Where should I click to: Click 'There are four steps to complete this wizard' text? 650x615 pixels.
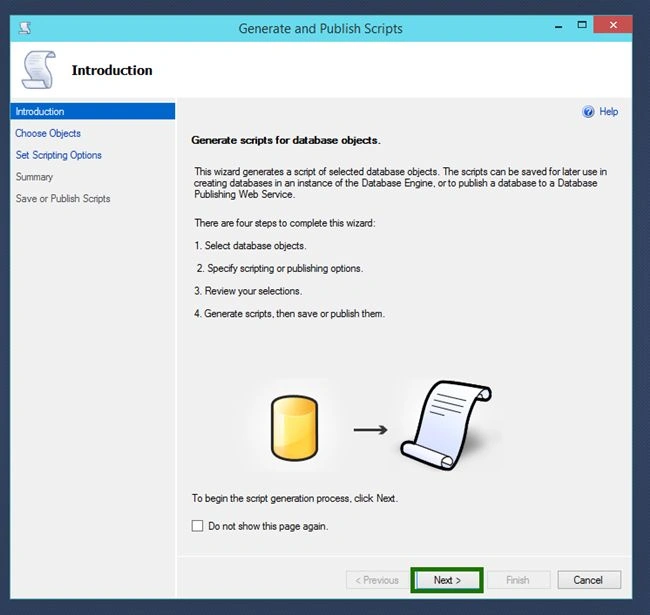click(285, 223)
